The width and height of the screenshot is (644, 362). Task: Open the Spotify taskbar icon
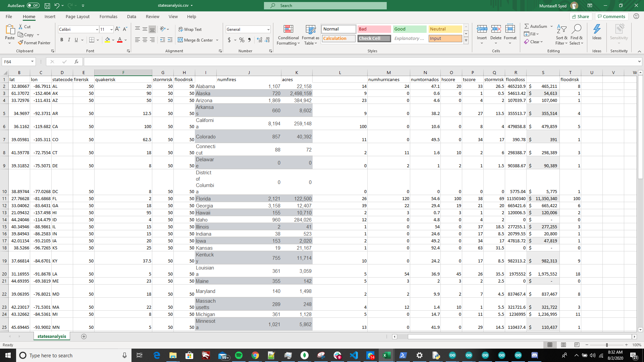pyautogui.click(x=239, y=355)
